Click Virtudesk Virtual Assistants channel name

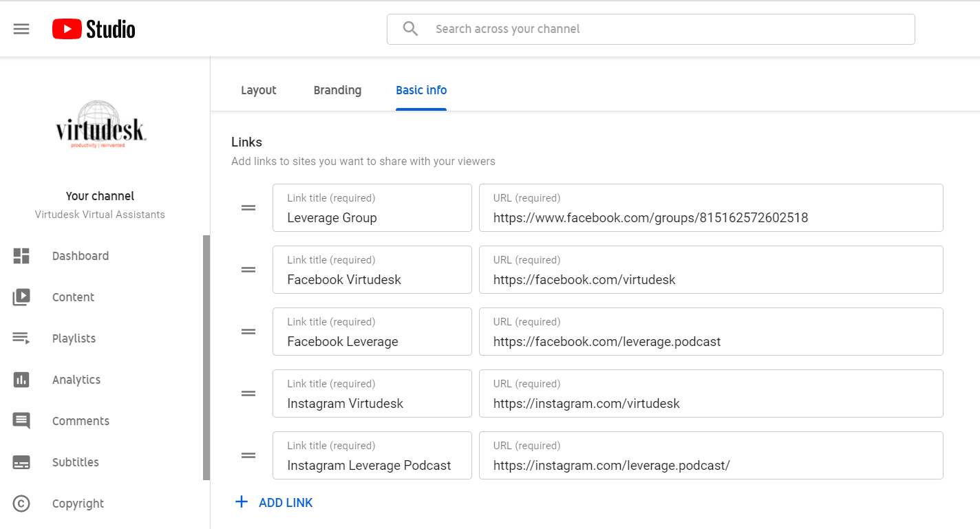[x=100, y=215]
